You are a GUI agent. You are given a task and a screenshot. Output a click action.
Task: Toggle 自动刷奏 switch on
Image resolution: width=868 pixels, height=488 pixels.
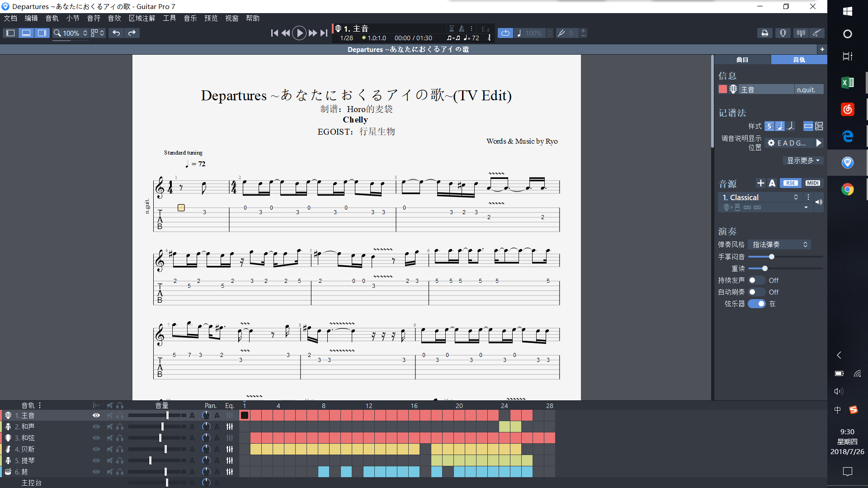(756, 292)
